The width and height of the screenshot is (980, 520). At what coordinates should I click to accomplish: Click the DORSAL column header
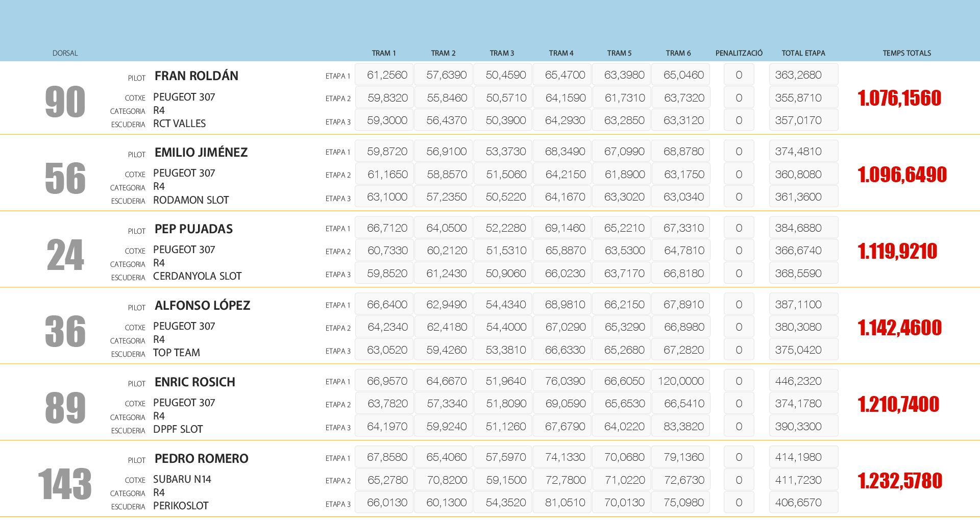tap(65, 53)
